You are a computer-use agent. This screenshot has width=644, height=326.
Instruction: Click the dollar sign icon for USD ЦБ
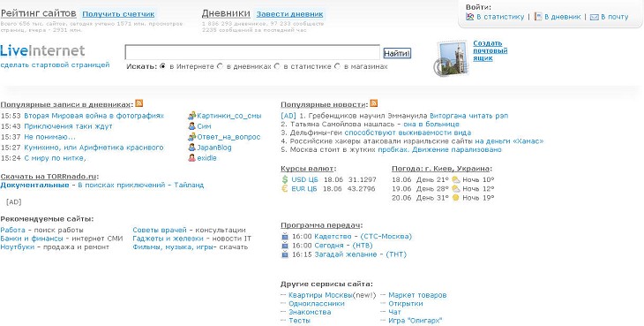point(285,179)
